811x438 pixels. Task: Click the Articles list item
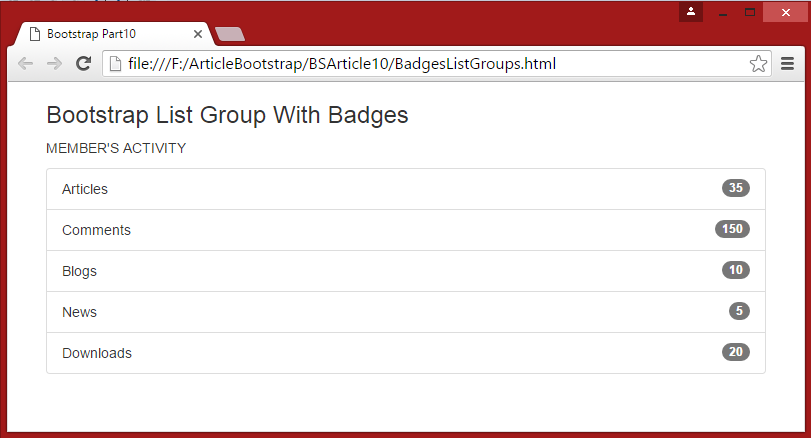tap(85, 189)
